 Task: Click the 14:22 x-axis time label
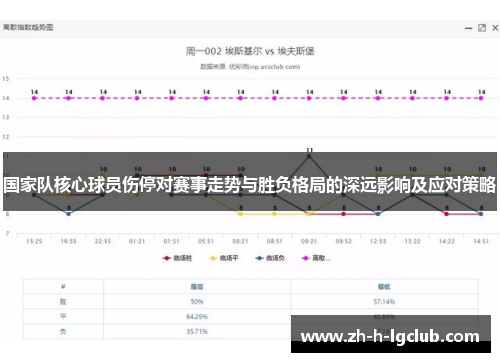pos(447,241)
